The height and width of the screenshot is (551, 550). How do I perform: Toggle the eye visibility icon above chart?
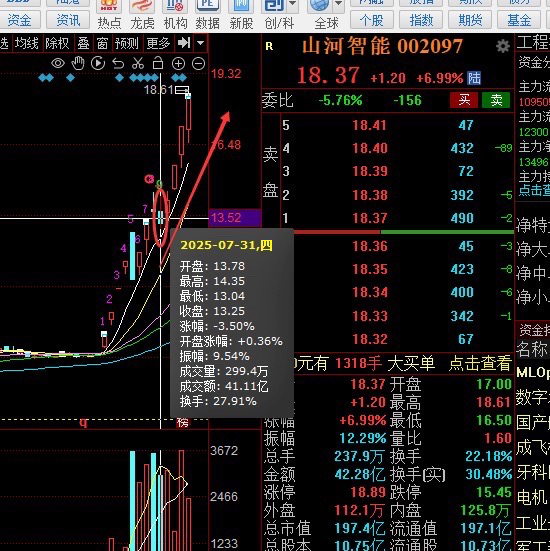point(58,64)
